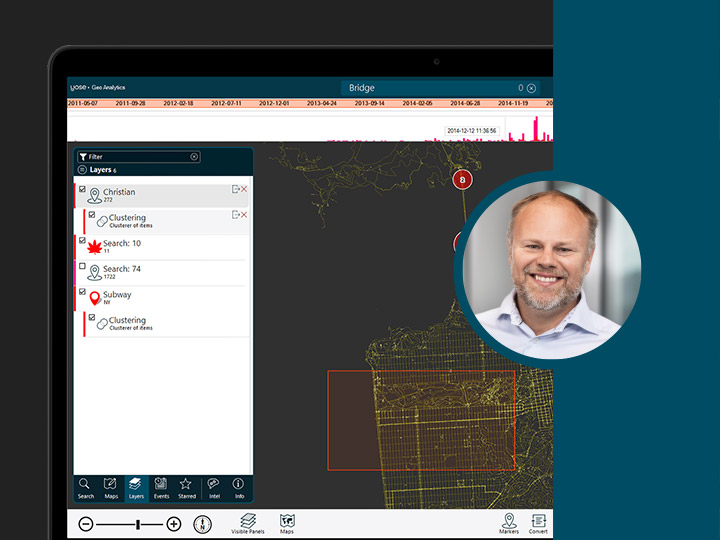The width and height of the screenshot is (720, 540).
Task: Collapse the Layers list header
Action: [82, 170]
